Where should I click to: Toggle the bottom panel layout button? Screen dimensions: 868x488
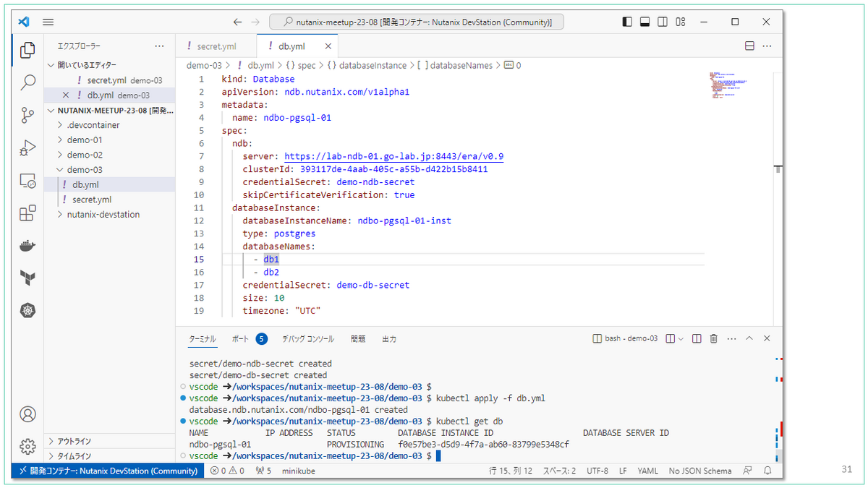click(x=644, y=22)
